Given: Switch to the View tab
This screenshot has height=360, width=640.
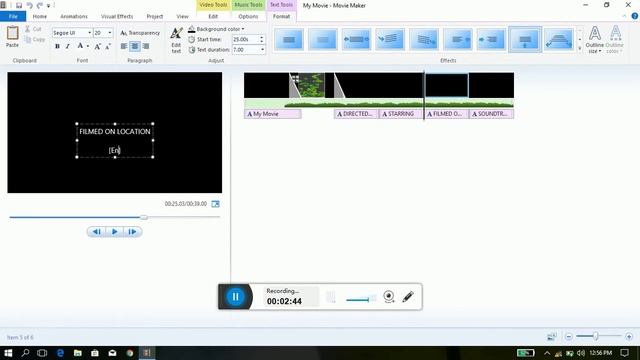Looking at the screenshot, I should point(182,16).
